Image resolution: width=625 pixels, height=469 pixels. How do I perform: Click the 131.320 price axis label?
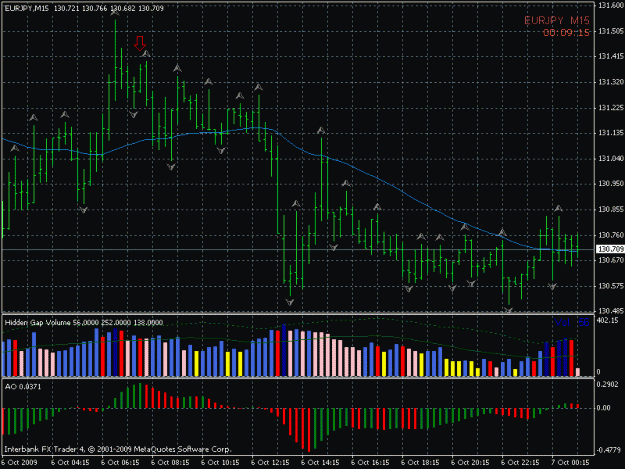(x=611, y=82)
